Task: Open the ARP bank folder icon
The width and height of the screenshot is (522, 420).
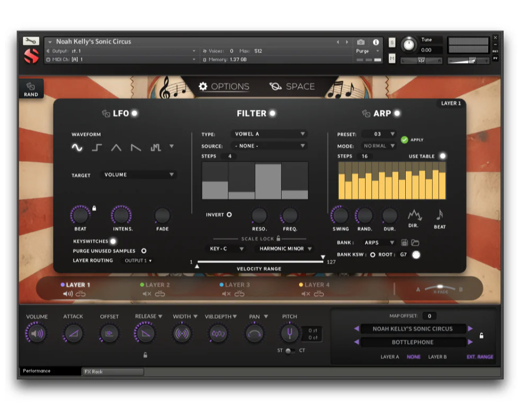Action: tap(415, 242)
